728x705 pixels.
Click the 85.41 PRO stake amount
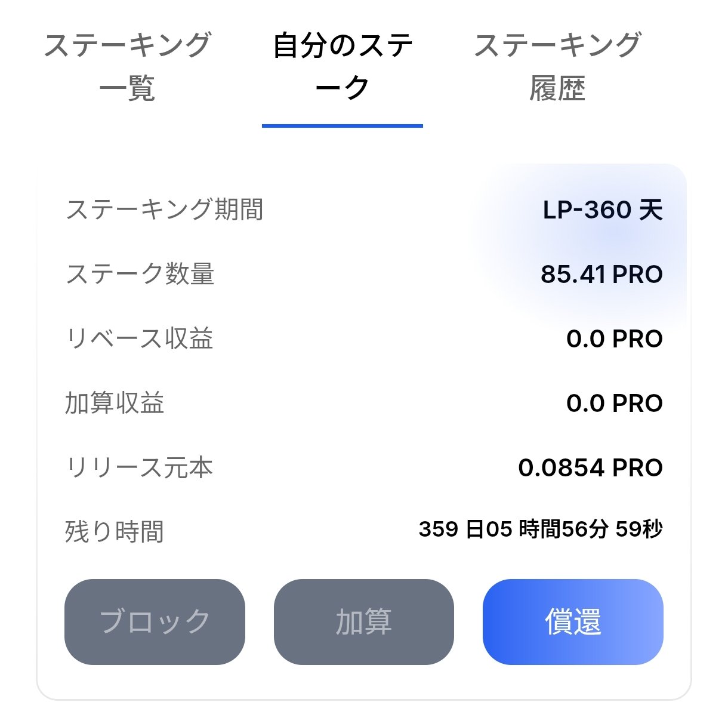coord(601,275)
